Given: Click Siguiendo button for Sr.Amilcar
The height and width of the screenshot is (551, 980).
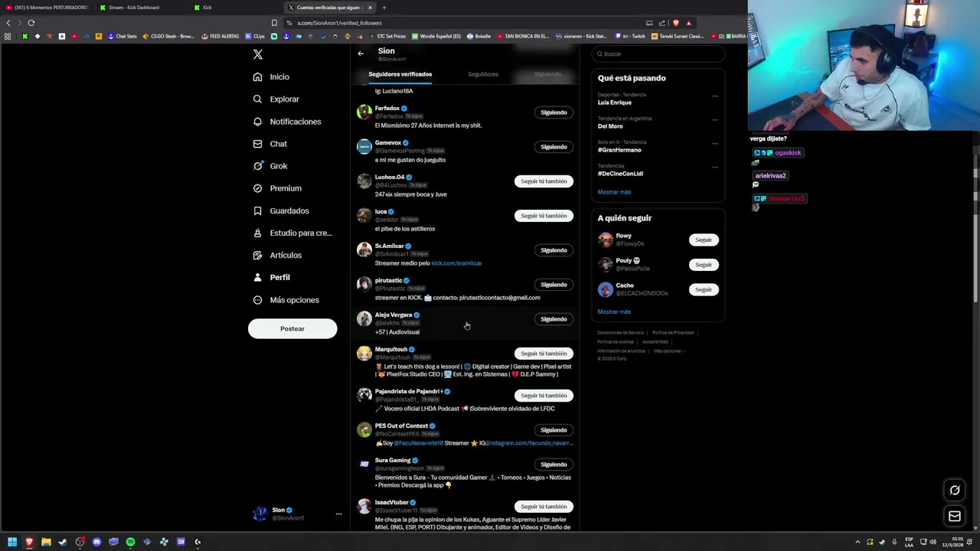Looking at the screenshot, I should pos(554,250).
